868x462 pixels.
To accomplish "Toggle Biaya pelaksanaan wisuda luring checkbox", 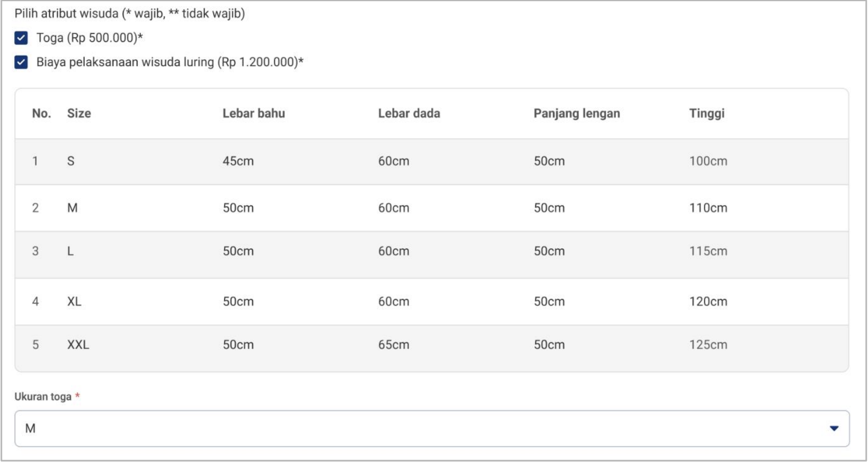I will click(21, 62).
